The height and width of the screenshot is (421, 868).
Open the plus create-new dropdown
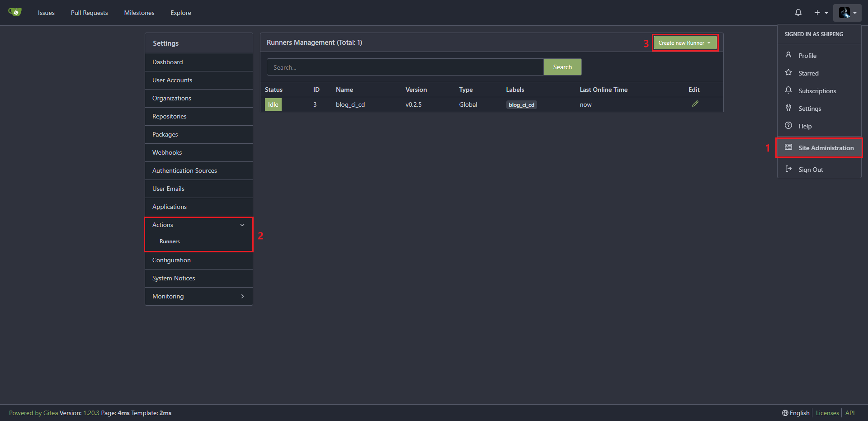coord(821,13)
